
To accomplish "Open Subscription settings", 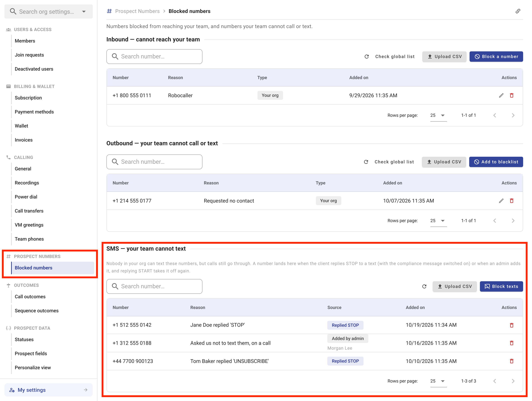I will 28,98.
